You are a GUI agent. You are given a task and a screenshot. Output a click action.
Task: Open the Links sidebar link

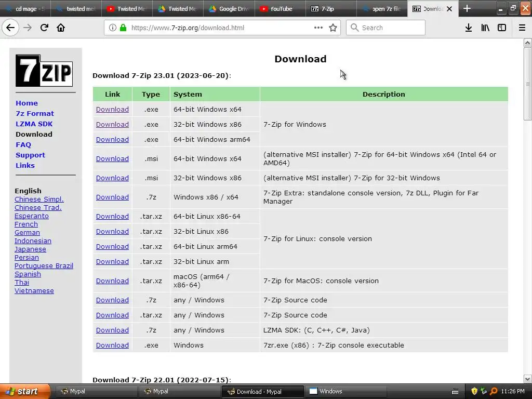pyautogui.click(x=25, y=166)
